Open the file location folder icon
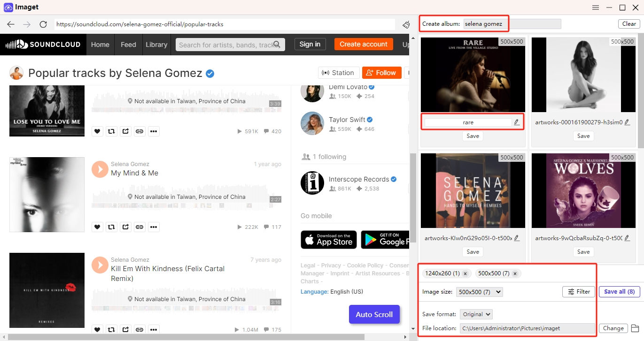 point(635,328)
